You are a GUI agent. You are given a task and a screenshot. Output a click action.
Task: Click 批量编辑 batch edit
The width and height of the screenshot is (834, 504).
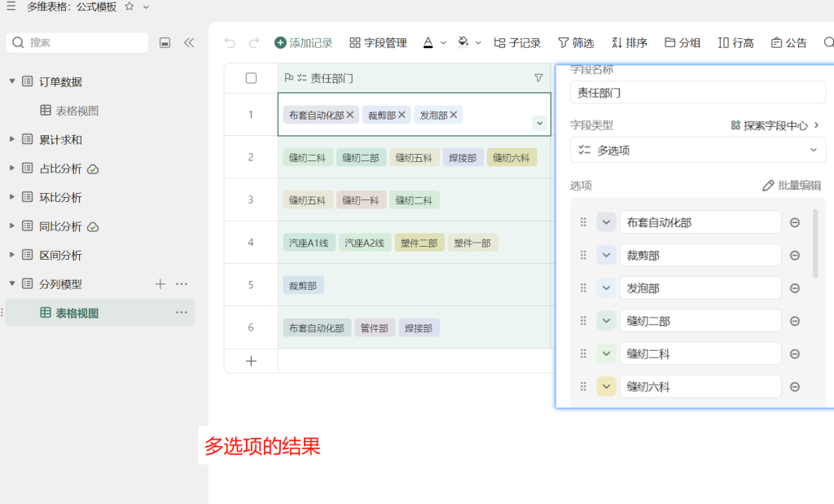coord(792,186)
